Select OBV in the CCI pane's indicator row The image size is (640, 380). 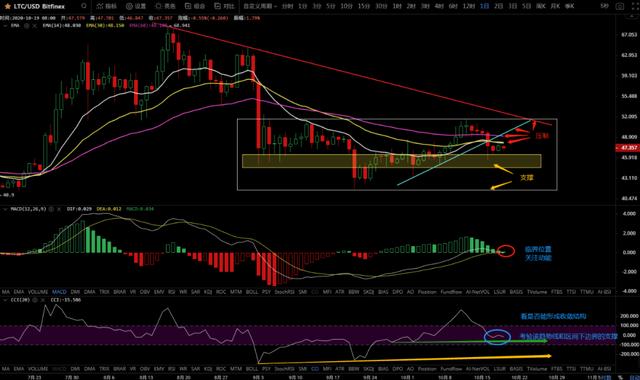click(145, 369)
